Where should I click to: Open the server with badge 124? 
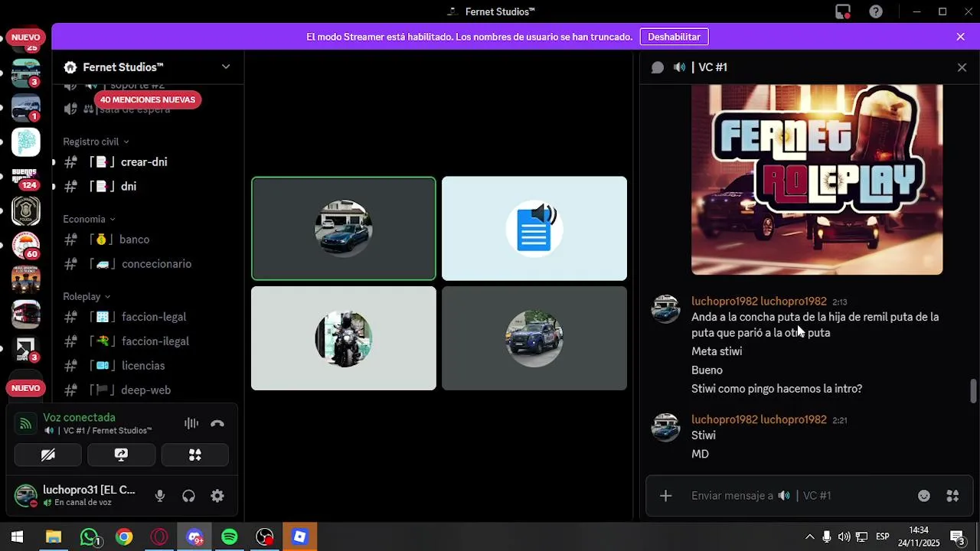(x=25, y=178)
